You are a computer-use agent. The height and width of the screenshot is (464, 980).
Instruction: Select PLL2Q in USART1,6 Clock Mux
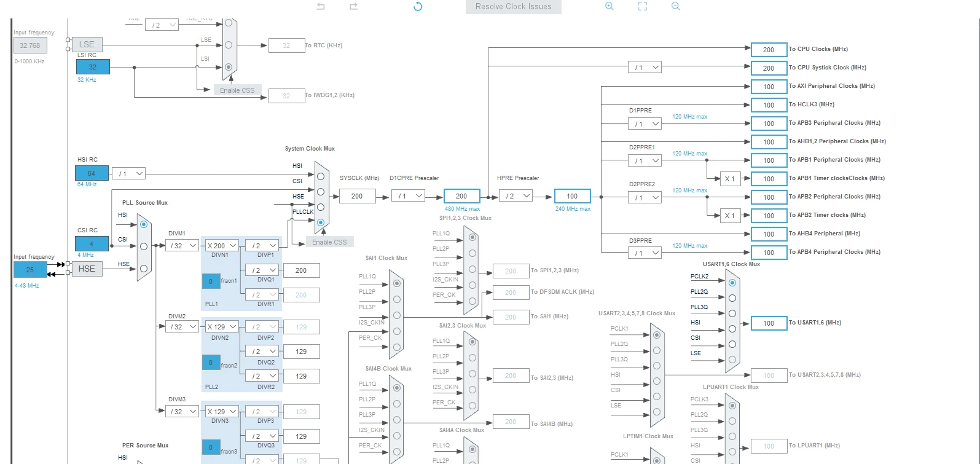732,298
